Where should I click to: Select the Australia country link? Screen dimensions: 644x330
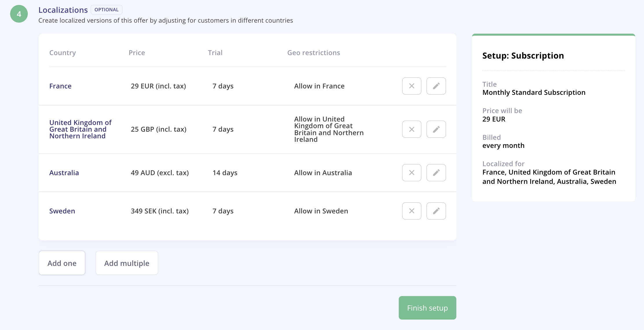tap(64, 173)
